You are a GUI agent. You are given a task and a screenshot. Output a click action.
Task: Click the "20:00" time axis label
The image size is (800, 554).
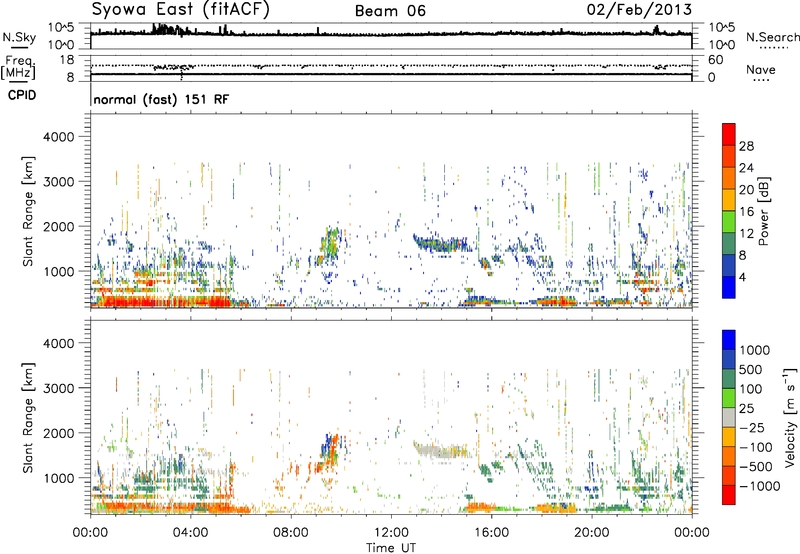click(591, 533)
